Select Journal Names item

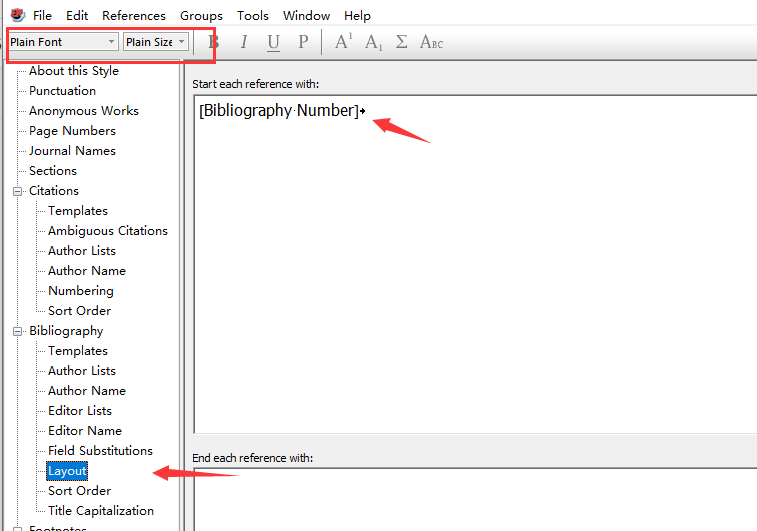(72, 151)
